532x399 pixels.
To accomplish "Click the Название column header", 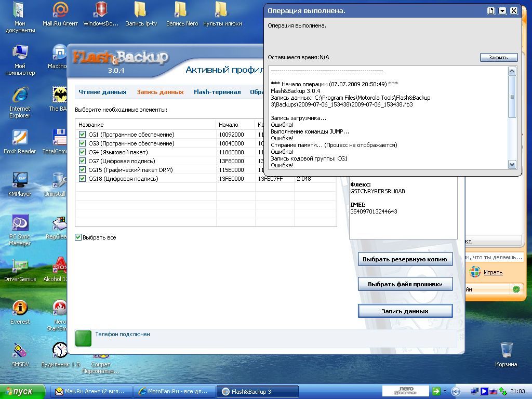I will (x=145, y=125).
